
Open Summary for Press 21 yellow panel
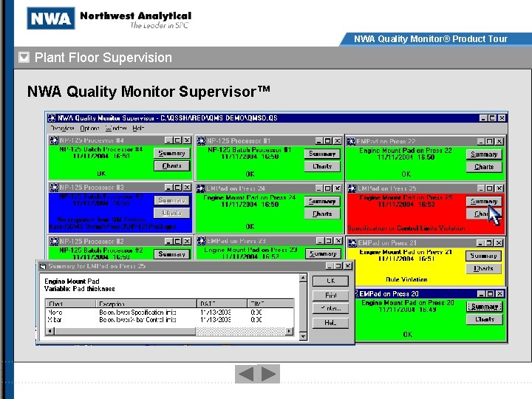click(484, 256)
